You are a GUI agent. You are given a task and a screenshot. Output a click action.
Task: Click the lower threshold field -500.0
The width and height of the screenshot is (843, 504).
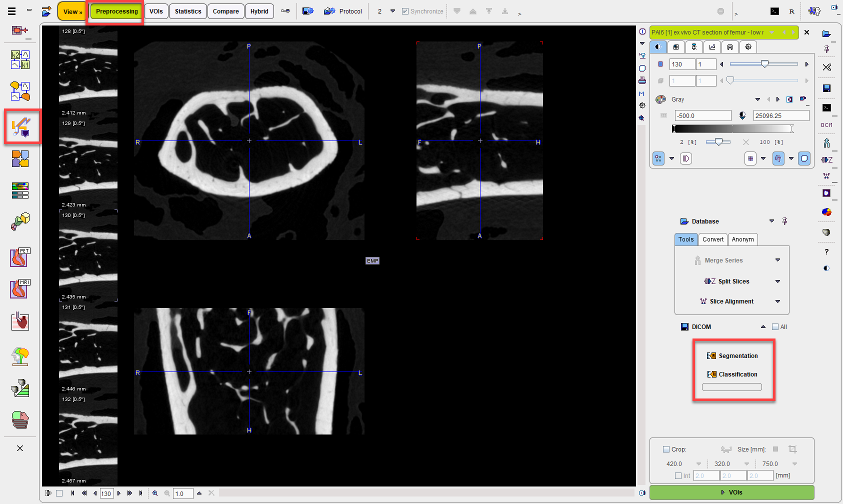[x=703, y=115]
